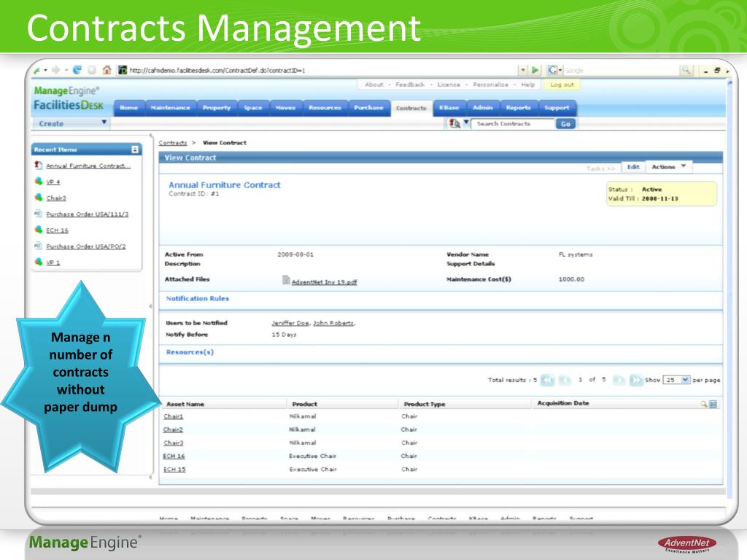Open the Create dropdown
This screenshot has height=560, width=747.
(x=71, y=123)
